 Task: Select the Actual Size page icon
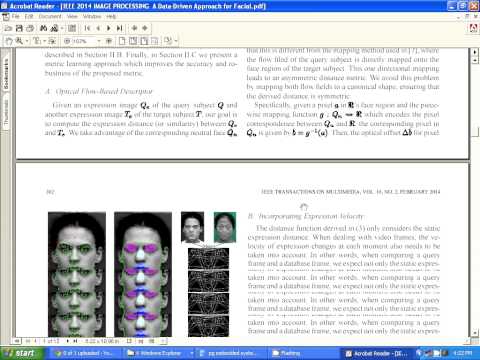pyautogui.click(x=122, y=41)
